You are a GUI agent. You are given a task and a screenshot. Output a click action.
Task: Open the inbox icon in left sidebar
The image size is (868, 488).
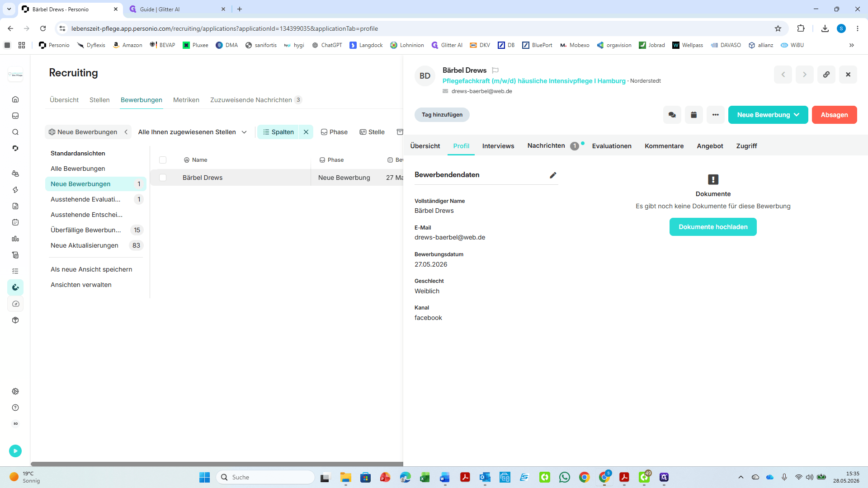[15, 116]
